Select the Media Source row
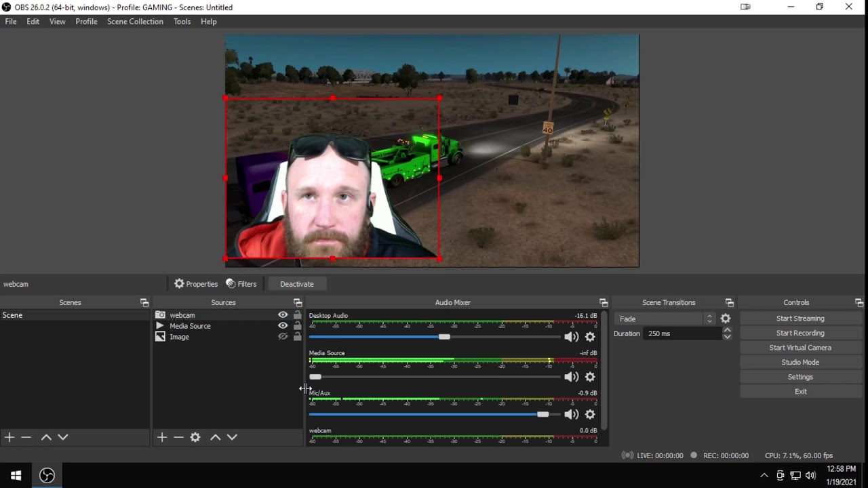 [228, 326]
